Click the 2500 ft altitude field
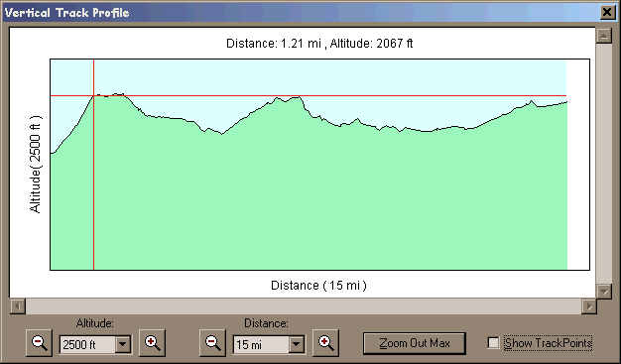The image size is (621, 364). 87,344
